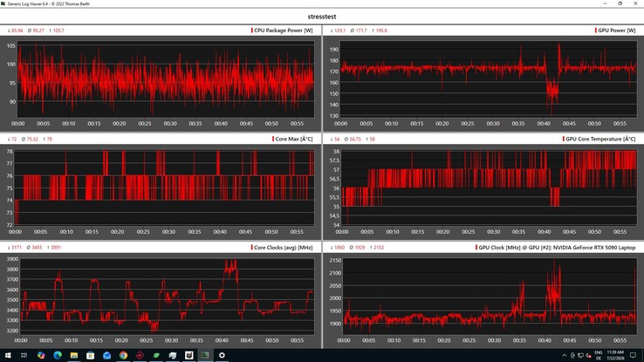644x362 pixels.
Task: Open Task View from the taskbar
Action: pyautogui.click(x=24, y=355)
